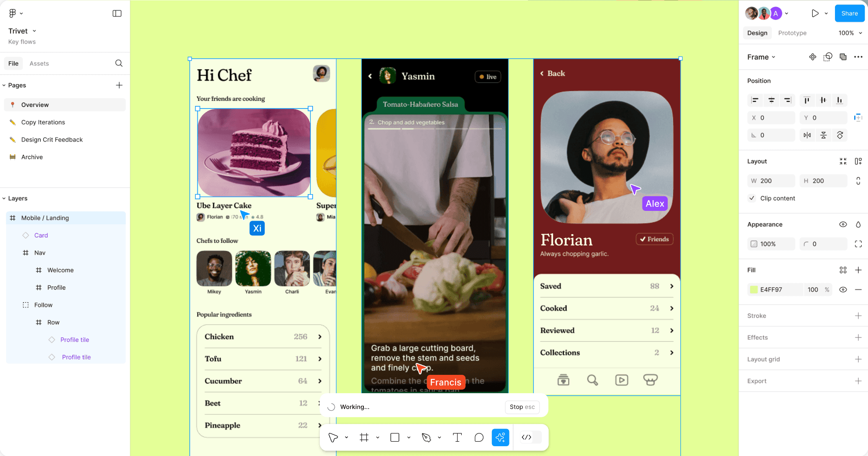Expand the Export section
This screenshot has height=456, width=868.
coord(859,380)
